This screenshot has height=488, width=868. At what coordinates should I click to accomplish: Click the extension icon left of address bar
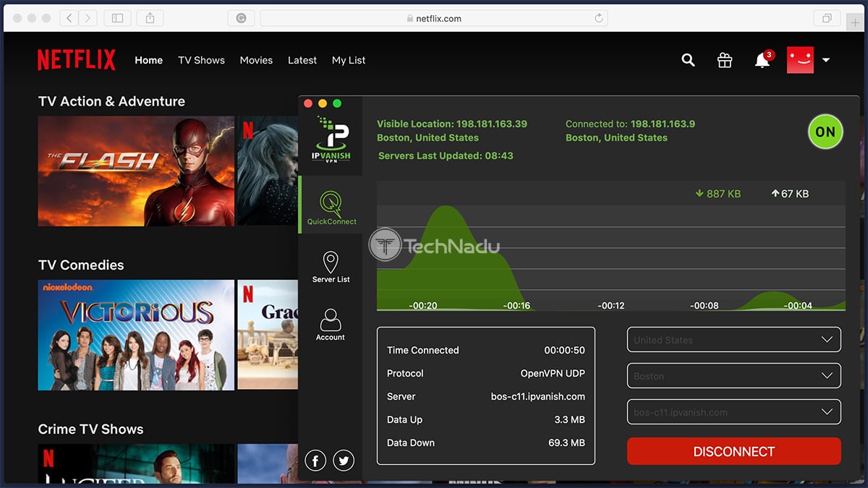pos(240,18)
